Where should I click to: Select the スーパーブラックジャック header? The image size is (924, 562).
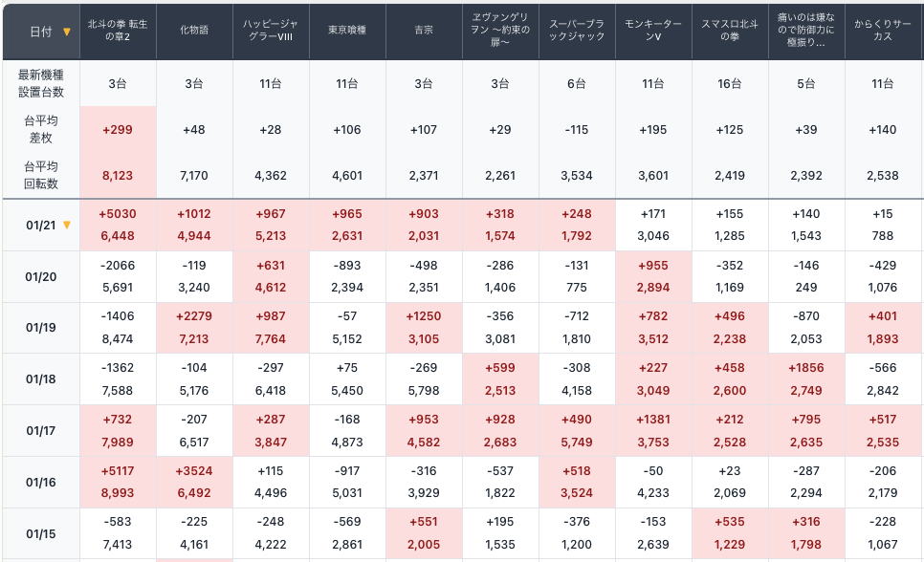tap(577, 31)
